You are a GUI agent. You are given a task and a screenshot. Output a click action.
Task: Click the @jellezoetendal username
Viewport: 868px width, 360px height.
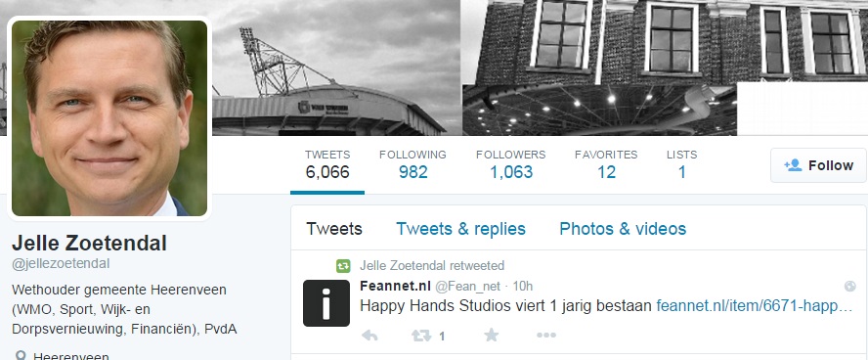61,263
